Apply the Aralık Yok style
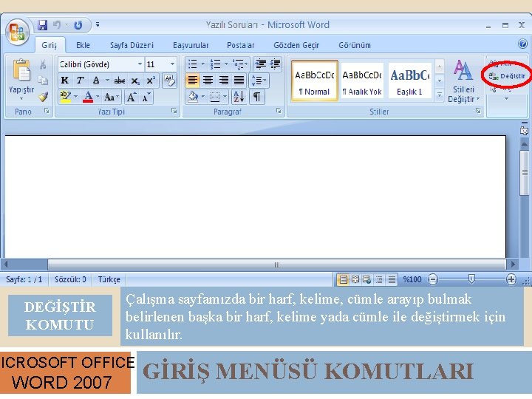The image size is (532, 399). coord(362,81)
